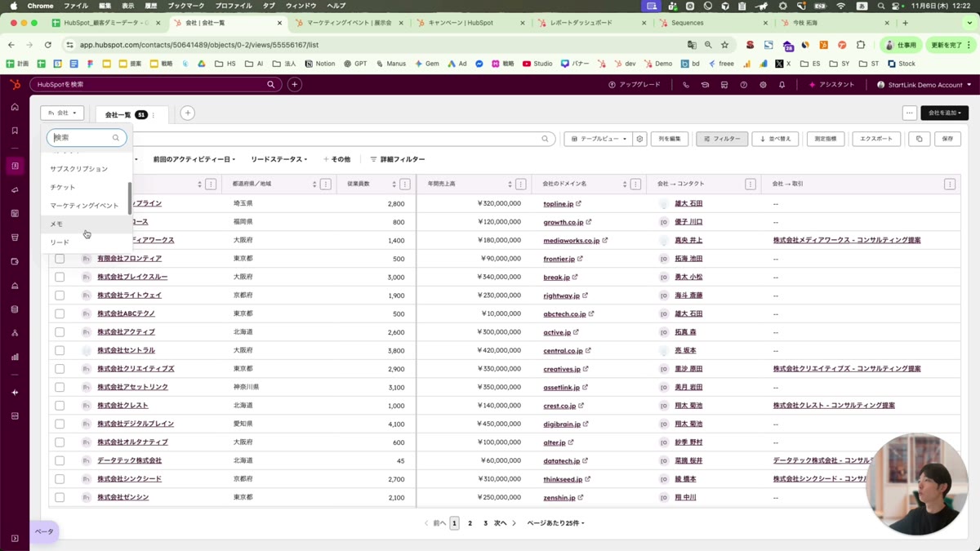Open the notifications bell icon

[782, 85]
